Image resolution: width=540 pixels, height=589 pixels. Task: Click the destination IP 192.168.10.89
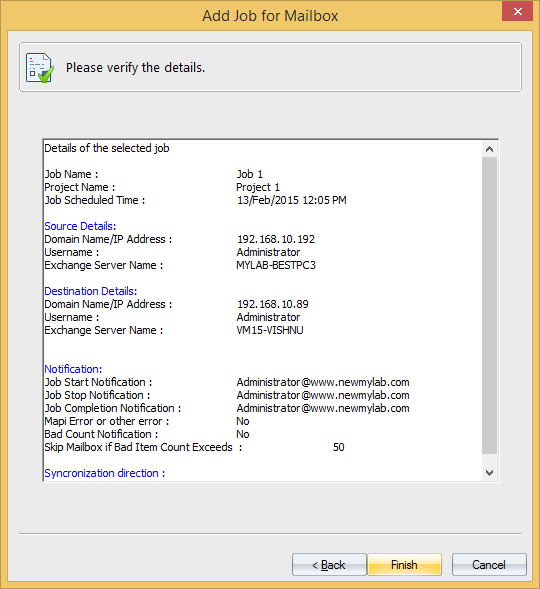[x=273, y=304]
